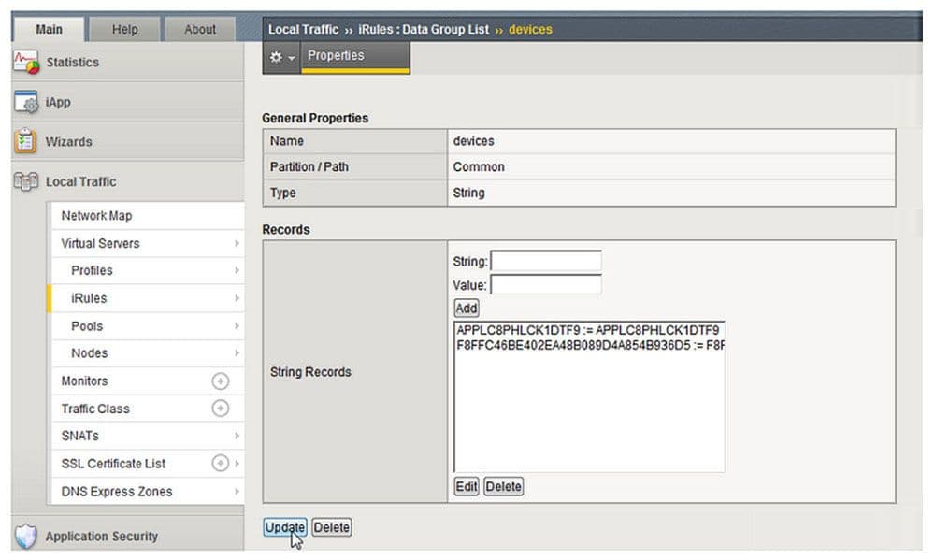Viewport: 935px width, 560px height.
Task: Click the Add record button
Action: click(x=466, y=309)
